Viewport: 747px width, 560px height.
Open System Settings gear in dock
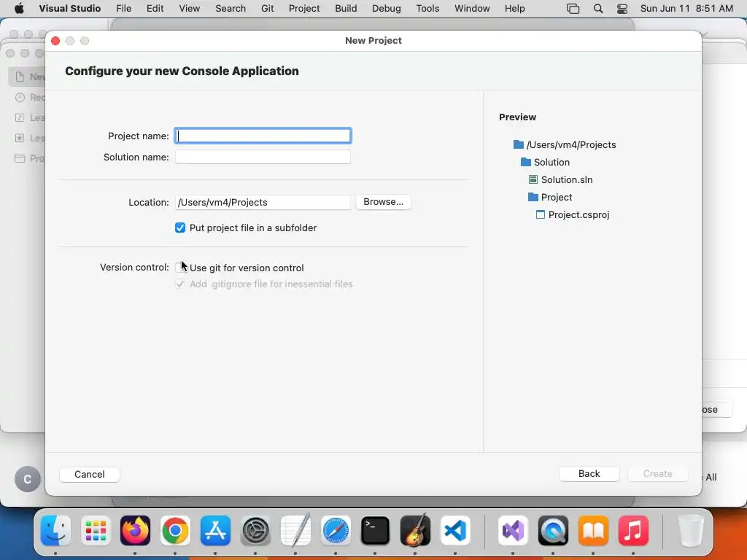[x=256, y=531]
